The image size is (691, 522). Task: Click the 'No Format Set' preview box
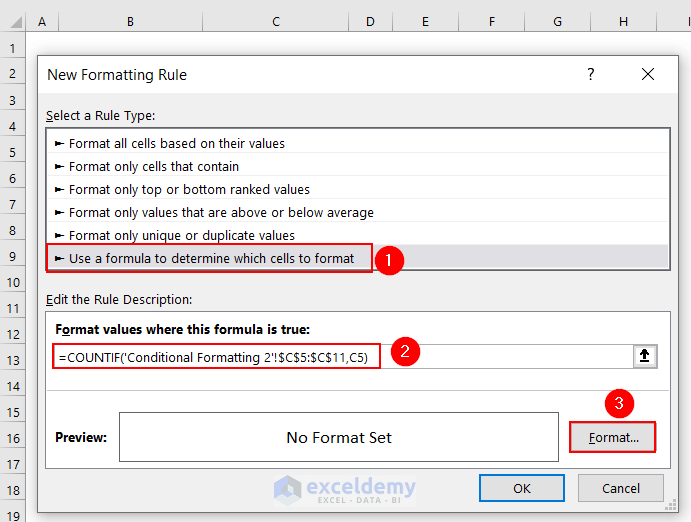(338, 437)
